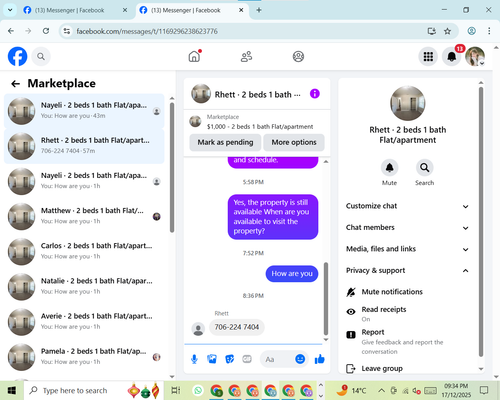Choose a sticker icon
This screenshot has width=500, height=400.
(x=229, y=359)
